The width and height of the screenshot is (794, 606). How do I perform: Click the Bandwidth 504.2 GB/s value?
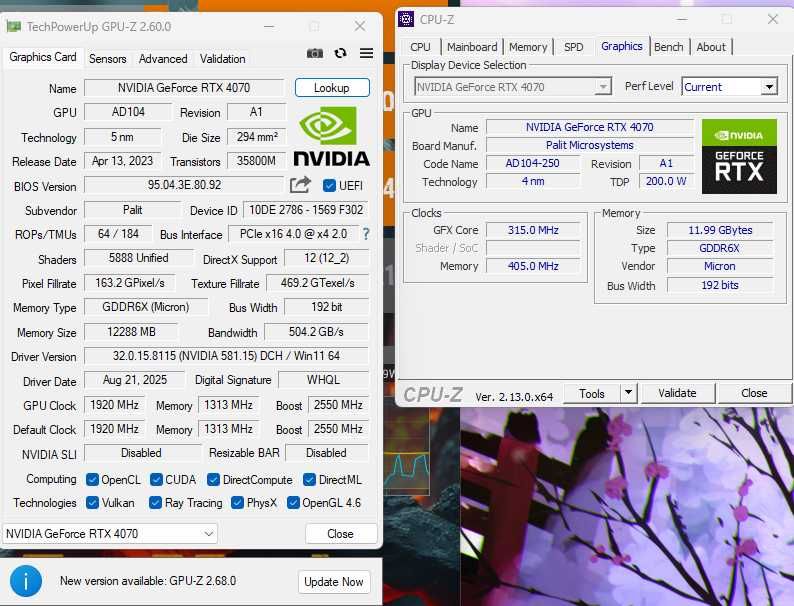click(x=316, y=332)
